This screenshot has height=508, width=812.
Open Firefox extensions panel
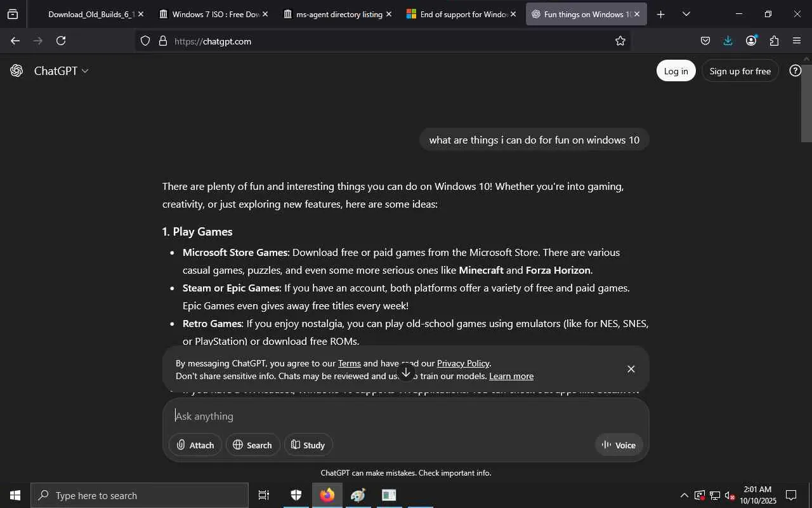(774, 41)
